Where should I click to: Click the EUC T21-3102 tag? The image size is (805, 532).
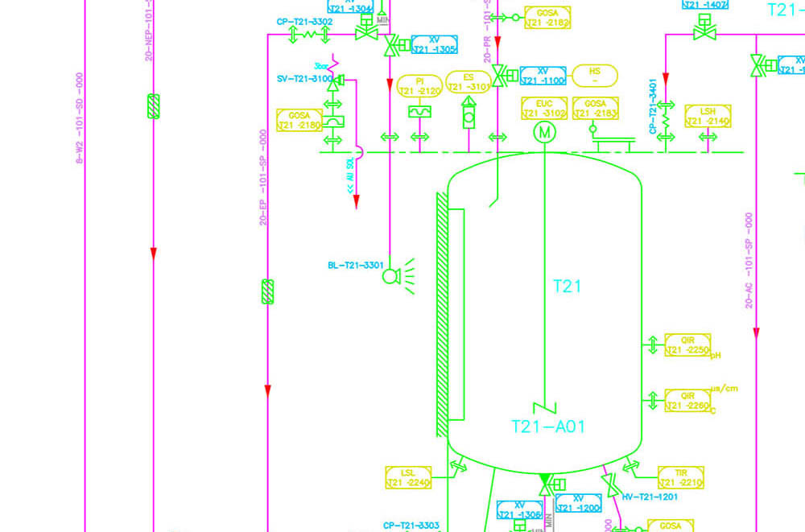(x=544, y=109)
